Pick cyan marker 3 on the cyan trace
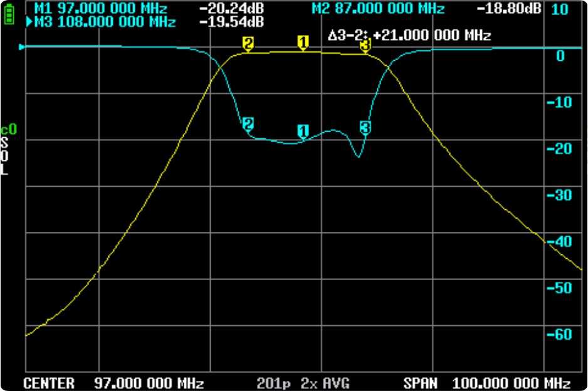This screenshot has height=391, width=588. pyautogui.click(x=365, y=127)
